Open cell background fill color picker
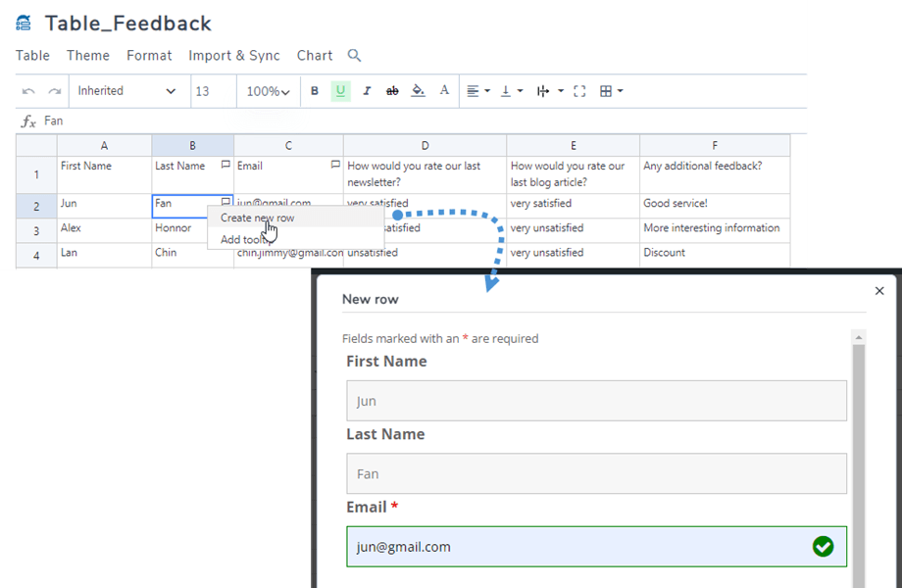The height and width of the screenshot is (588, 902). pos(419,91)
